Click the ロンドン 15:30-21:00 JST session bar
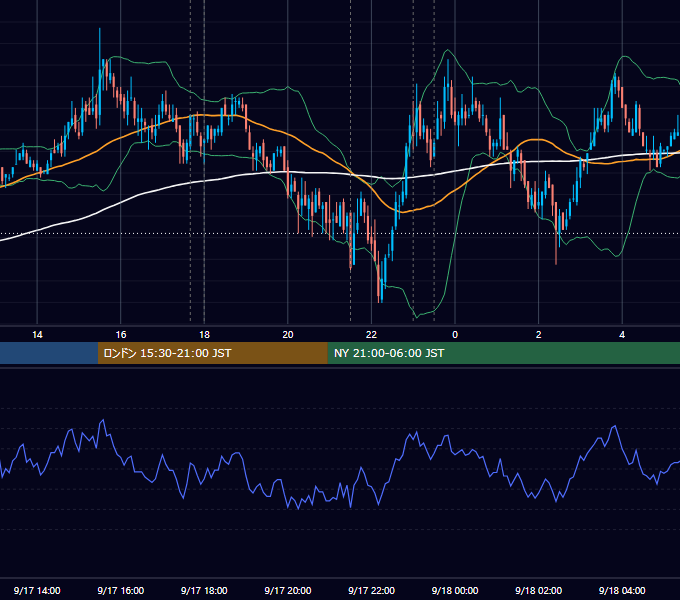 (212, 353)
